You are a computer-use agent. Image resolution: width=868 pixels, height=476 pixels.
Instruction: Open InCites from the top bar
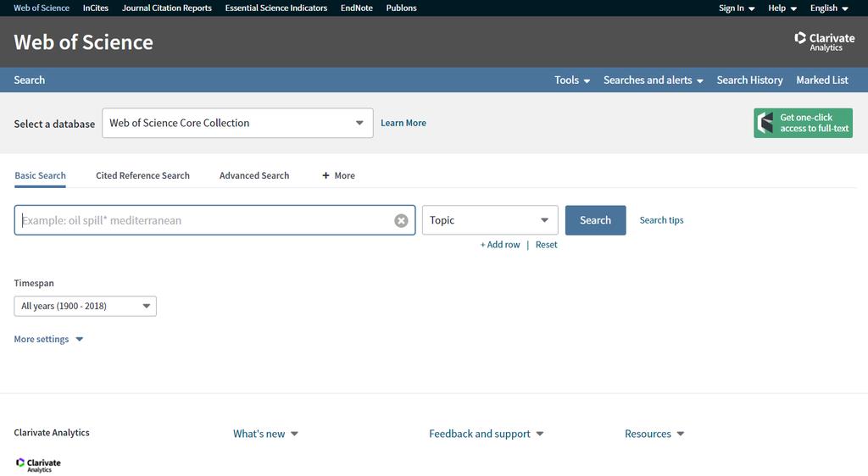point(95,8)
